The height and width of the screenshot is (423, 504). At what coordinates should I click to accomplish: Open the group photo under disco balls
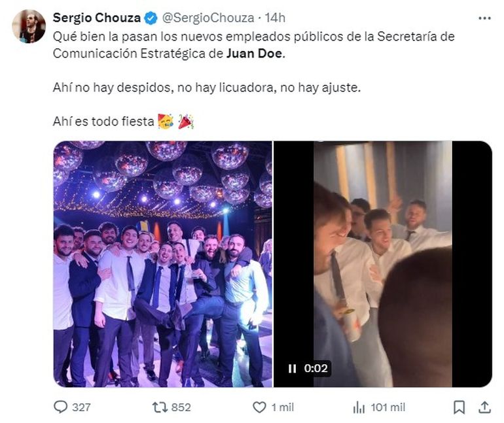[162, 263]
